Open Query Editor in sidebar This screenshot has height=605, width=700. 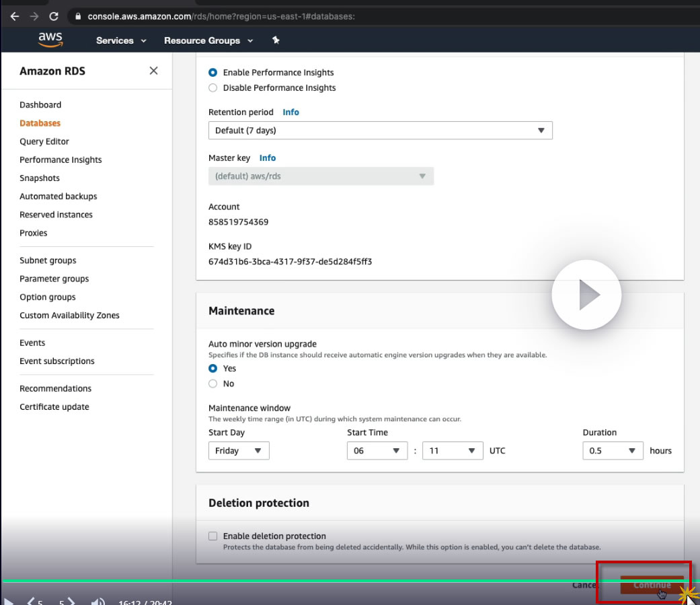44,141
